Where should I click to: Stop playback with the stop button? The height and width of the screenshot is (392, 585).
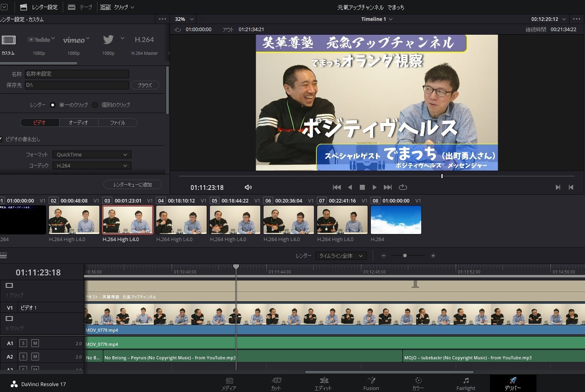pyautogui.click(x=362, y=188)
